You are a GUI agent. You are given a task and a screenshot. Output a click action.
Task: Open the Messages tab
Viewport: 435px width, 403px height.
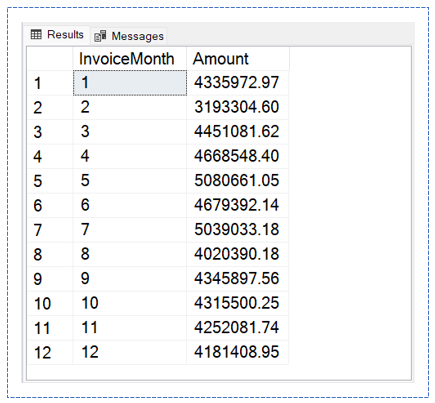click(x=129, y=36)
